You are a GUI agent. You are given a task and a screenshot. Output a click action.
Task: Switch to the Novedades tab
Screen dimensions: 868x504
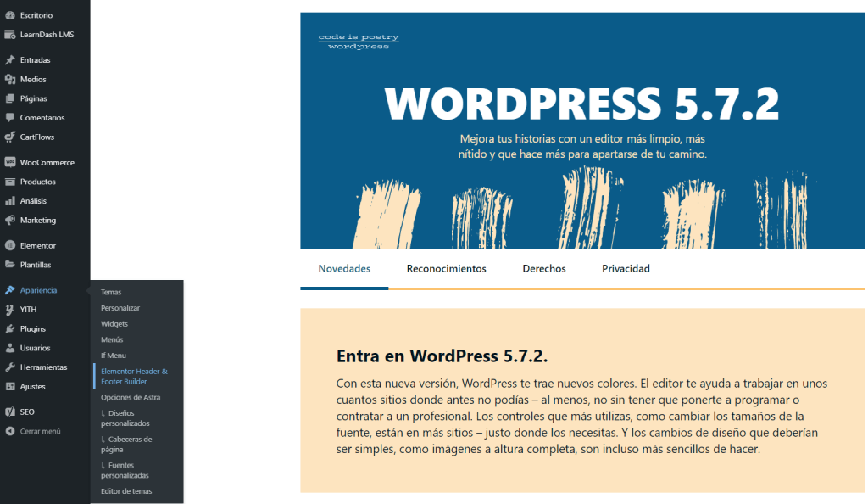(x=344, y=269)
